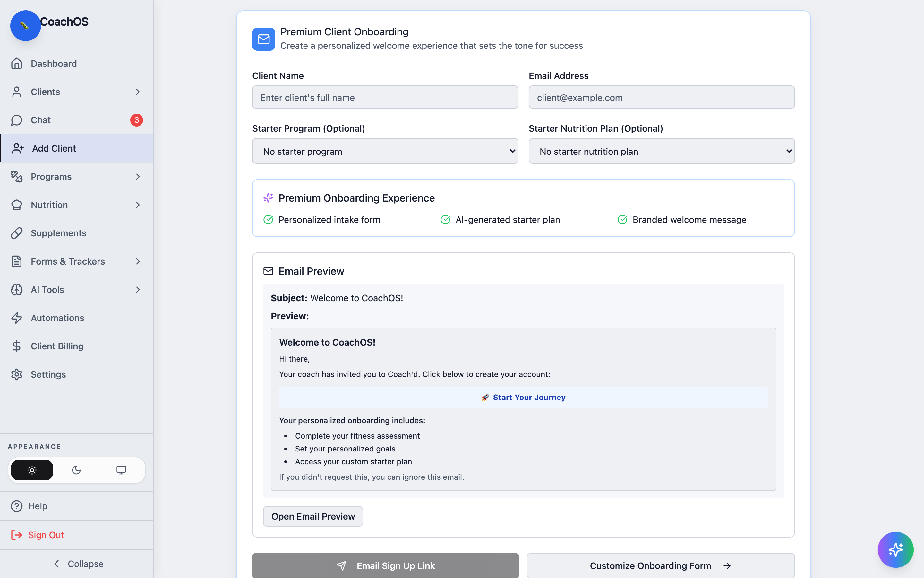Screen dimensions: 924x578
Task: Click 'Subject: Welcome to CoachOS!' line
Action: pos(337,298)
